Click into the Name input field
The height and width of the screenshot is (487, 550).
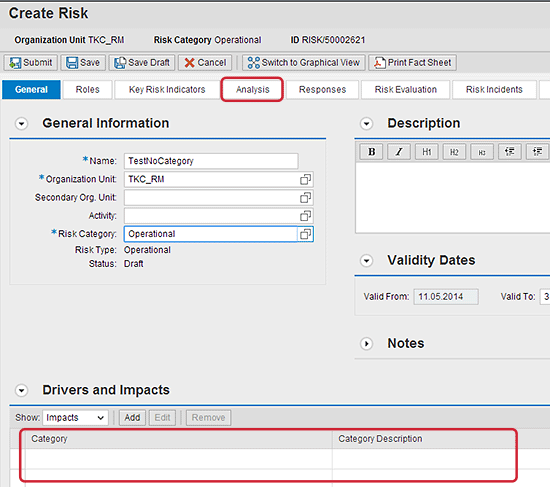[x=211, y=161]
